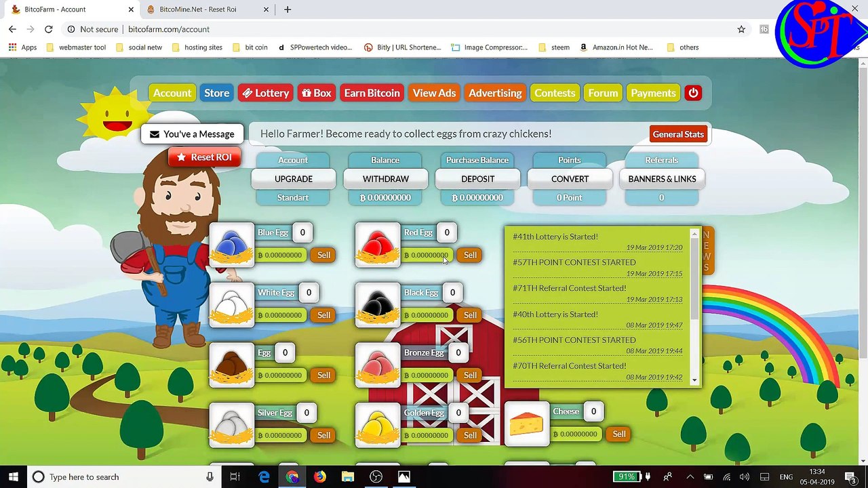
Task: Click the Red Egg nest picture
Action: pos(378,245)
